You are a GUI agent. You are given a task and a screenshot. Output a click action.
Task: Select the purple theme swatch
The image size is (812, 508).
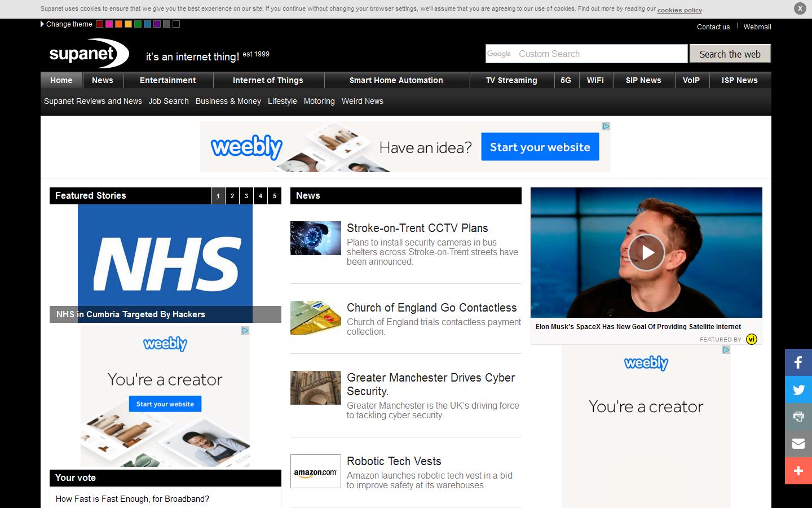(157, 24)
